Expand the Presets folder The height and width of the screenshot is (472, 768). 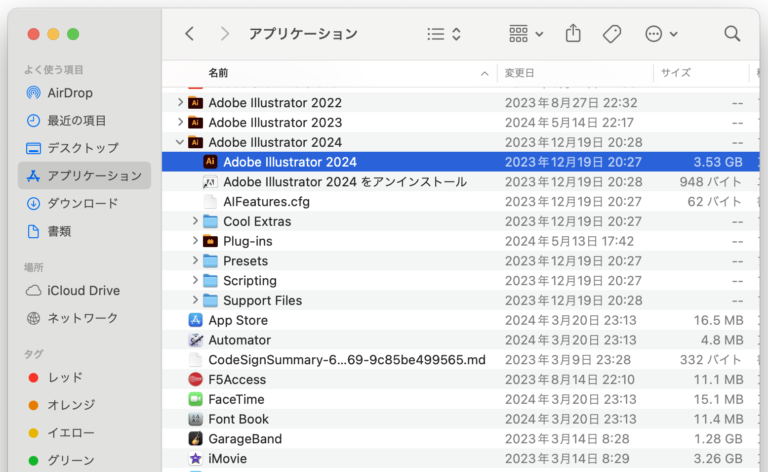coord(194,260)
